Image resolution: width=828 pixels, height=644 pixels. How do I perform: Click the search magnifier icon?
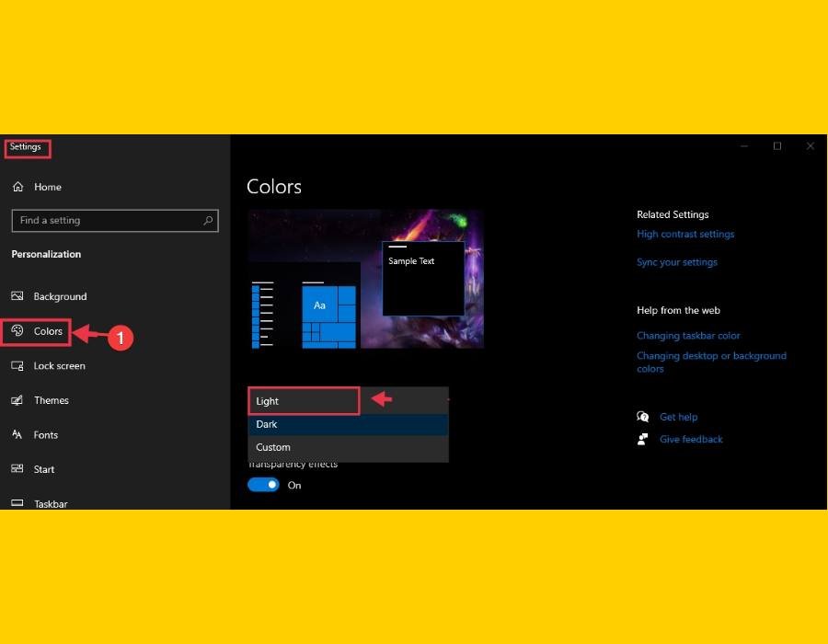click(x=208, y=221)
